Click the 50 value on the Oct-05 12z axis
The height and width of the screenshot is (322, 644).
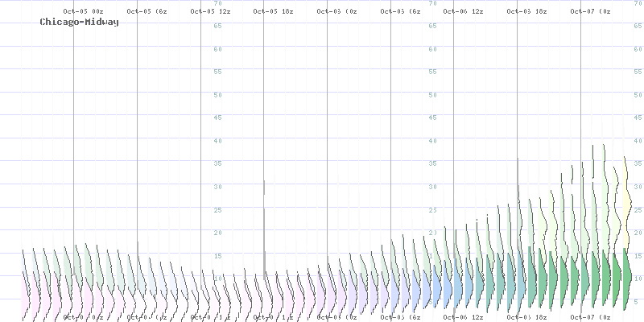click(x=217, y=95)
